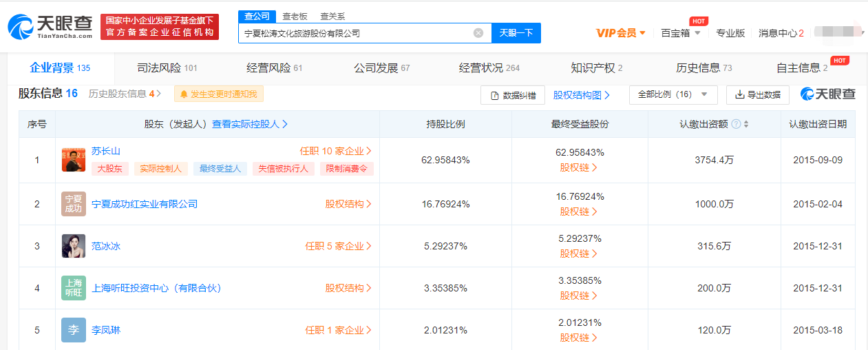
Task: Click the data correction document icon
Action: [494, 96]
